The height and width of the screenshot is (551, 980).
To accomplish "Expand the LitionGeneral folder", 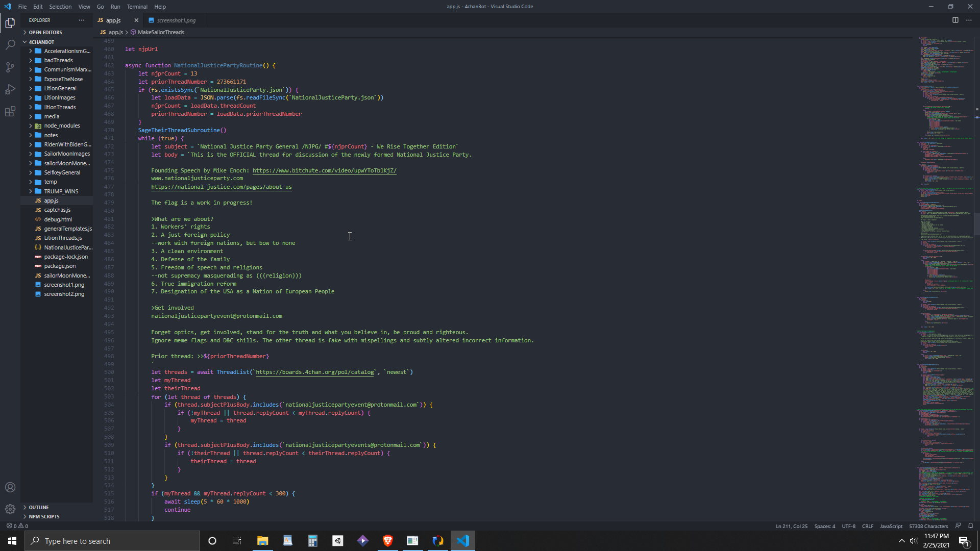I will pos(57,88).
